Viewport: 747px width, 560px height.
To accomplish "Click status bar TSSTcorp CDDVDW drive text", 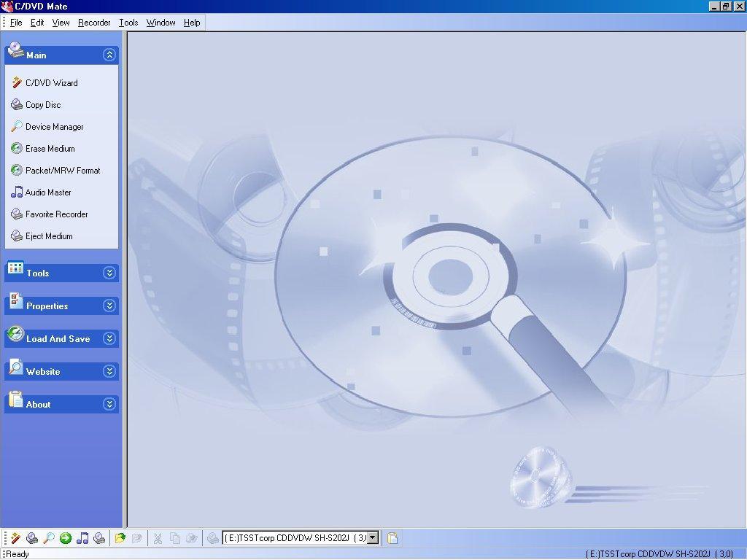I will tap(659, 554).
